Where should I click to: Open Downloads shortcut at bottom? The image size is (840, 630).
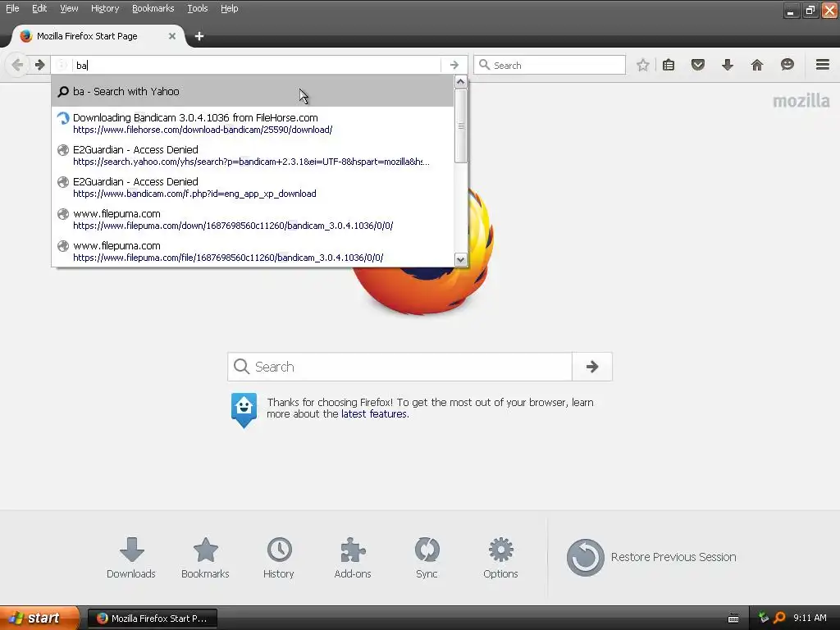pos(131,558)
